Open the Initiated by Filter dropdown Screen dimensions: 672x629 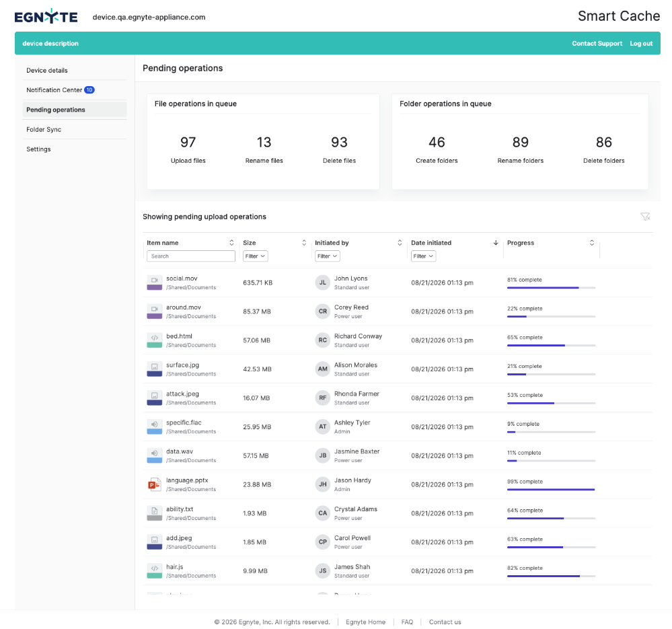pyautogui.click(x=328, y=256)
